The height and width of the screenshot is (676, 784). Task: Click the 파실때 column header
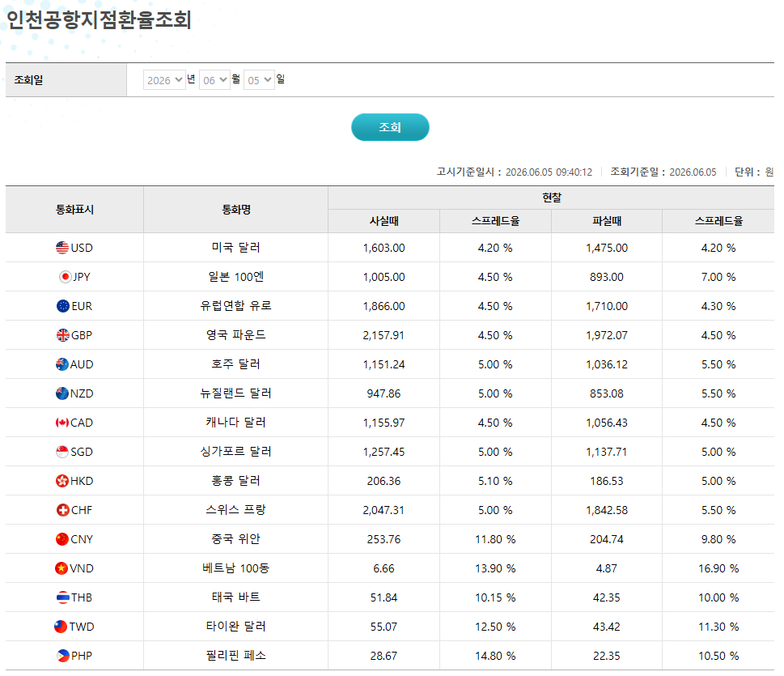coord(607,221)
